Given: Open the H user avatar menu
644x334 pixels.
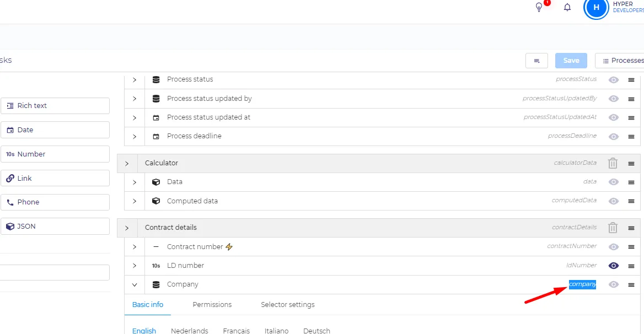Looking at the screenshot, I should point(596,8).
